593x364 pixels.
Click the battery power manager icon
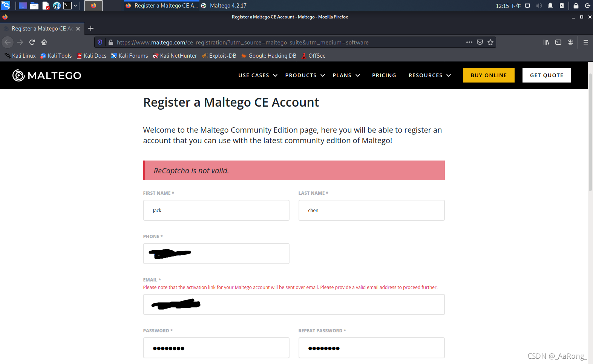tap(562, 6)
